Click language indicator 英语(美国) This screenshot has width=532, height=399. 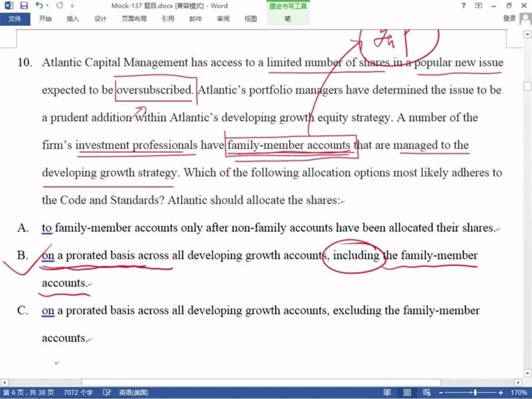click(134, 392)
